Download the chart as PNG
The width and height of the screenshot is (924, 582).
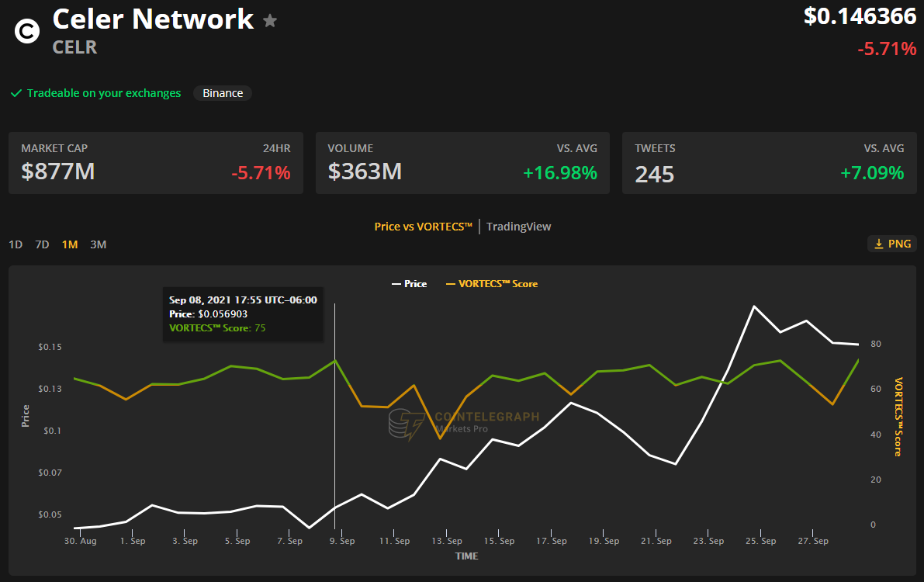click(x=892, y=244)
